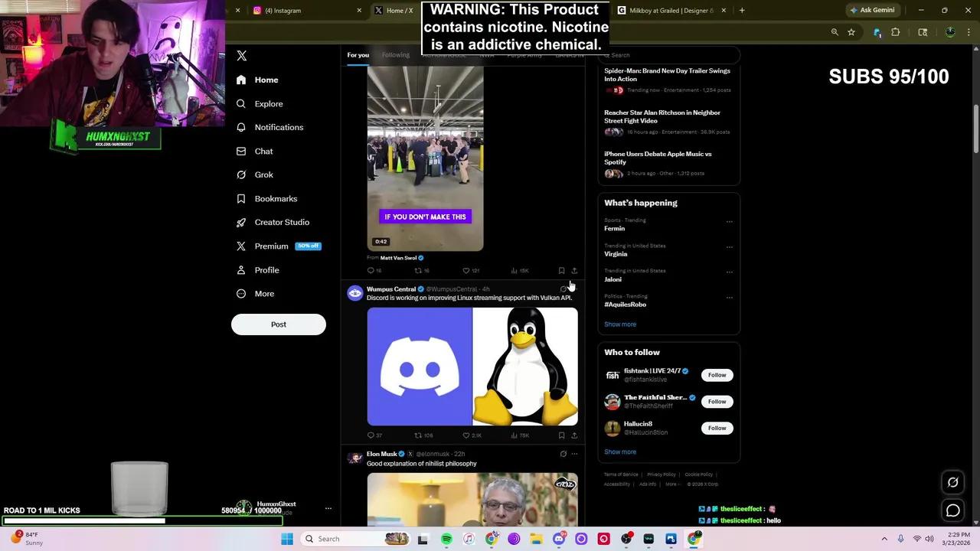Open Chat in the X sidebar
980x551 pixels.
[x=254, y=151]
